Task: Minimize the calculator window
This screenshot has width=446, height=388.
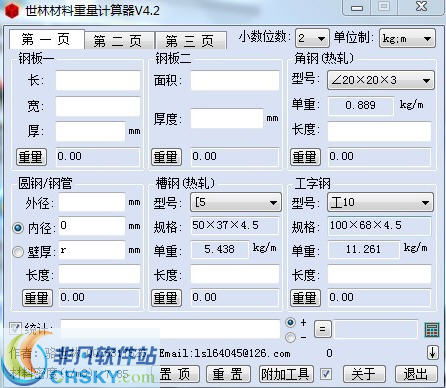Action: (x=357, y=7)
